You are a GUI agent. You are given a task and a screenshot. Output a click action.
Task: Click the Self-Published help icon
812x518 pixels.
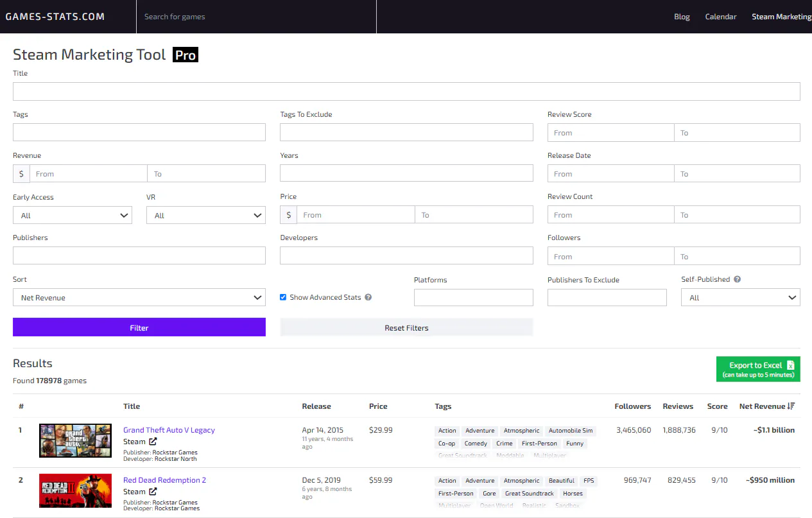pyautogui.click(x=738, y=279)
